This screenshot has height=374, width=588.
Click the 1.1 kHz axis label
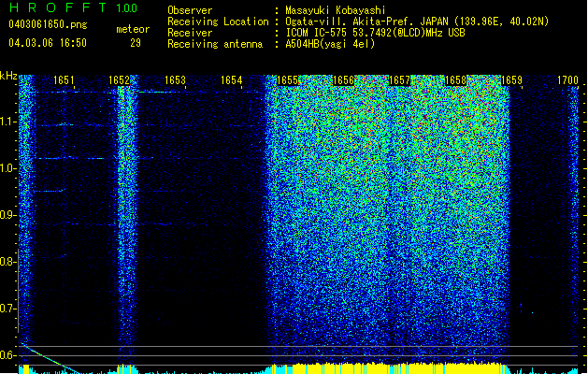(7, 122)
